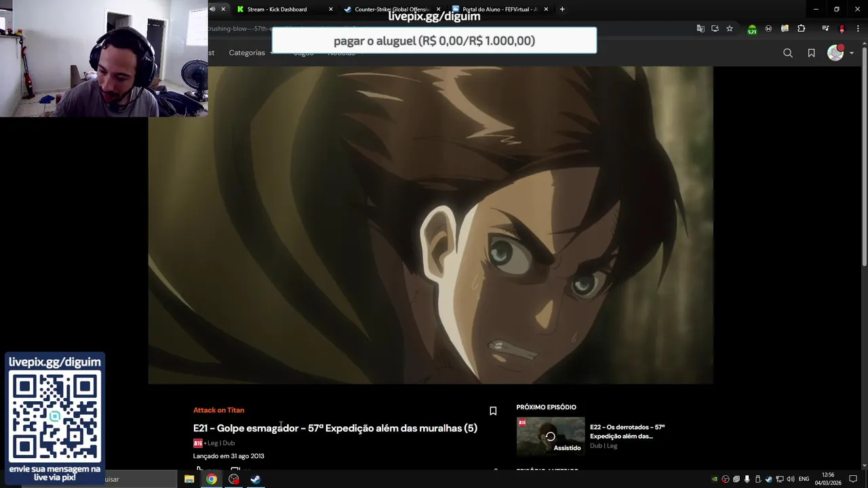The image size is (868, 488).
Task: Open the user profile avatar menu
Action: [835, 53]
